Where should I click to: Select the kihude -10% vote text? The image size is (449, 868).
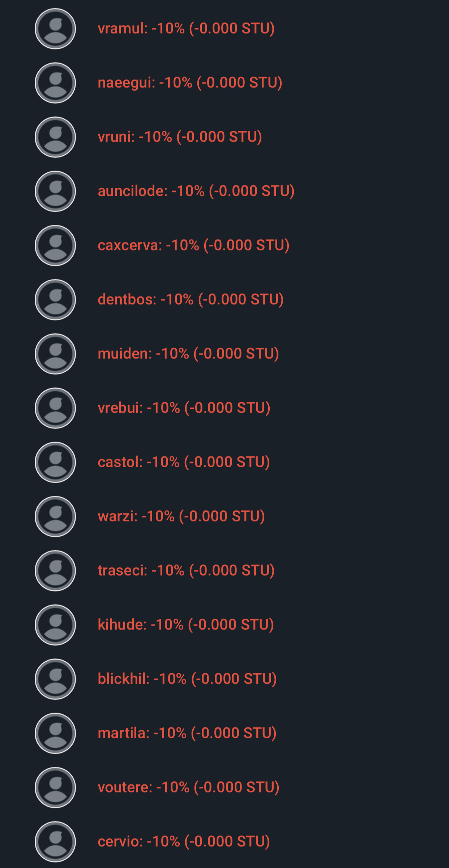coord(186,625)
